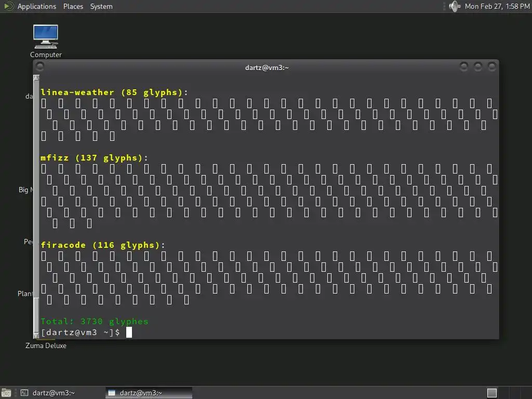Open the System menu
Screen dimensions: 532x399
[x=101, y=6]
